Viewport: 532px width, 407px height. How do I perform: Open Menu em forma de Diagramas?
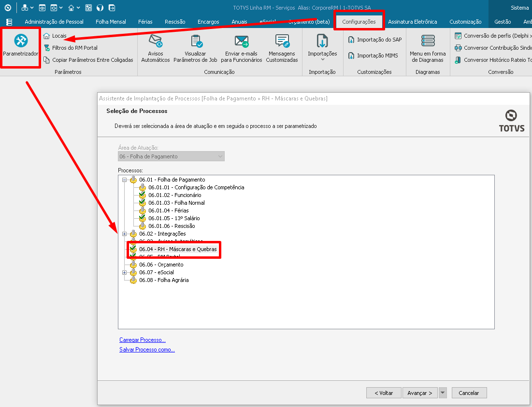[x=428, y=48]
